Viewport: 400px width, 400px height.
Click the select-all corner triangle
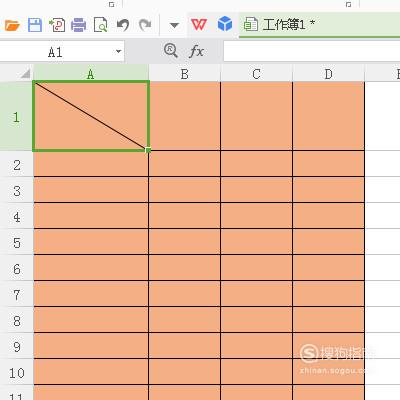click(x=26, y=73)
